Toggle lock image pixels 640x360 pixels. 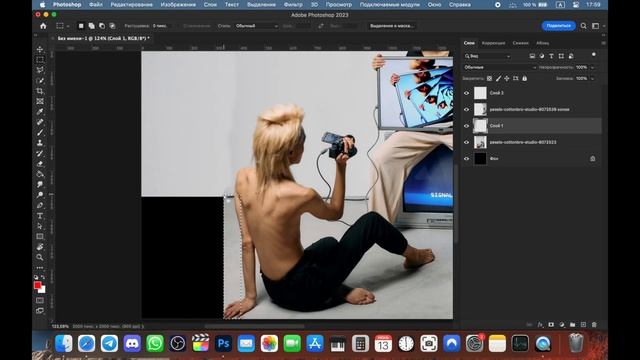pos(498,78)
